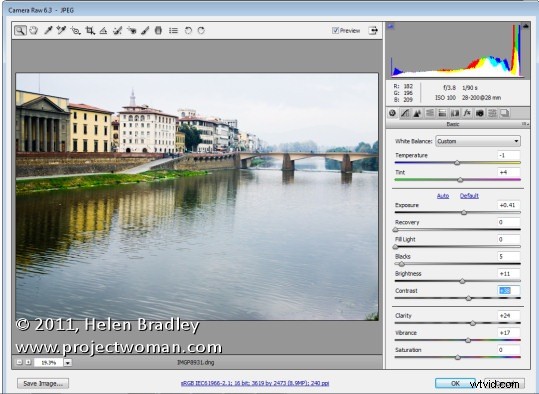The image size is (539, 394).
Task: Select the Straighten tool
Action: (103, 31)
